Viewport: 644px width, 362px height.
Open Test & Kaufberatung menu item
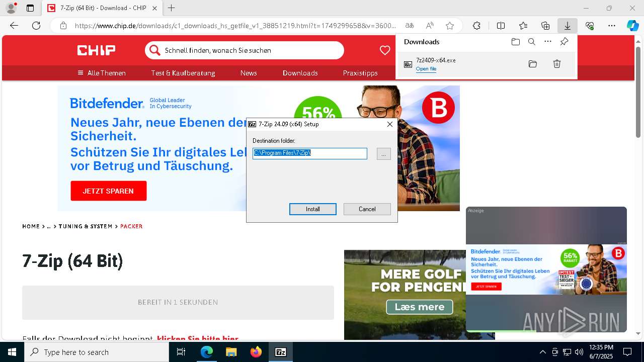point(183,73)
